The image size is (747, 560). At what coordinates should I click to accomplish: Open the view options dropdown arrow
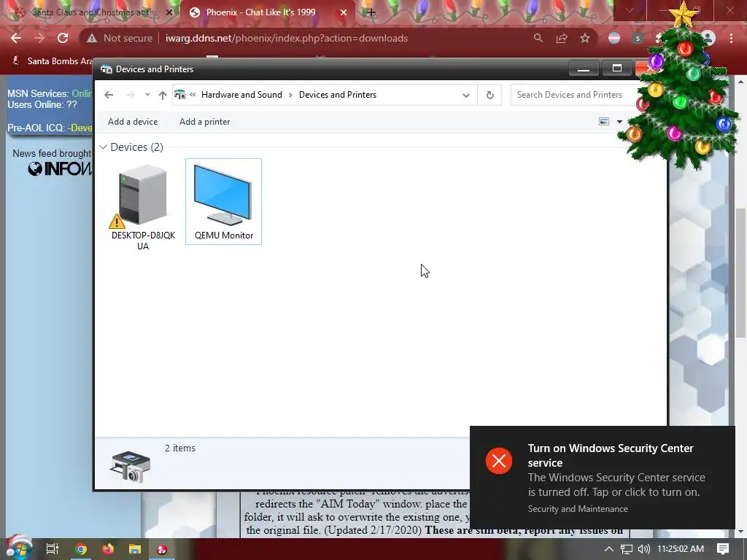pos(619,122)
